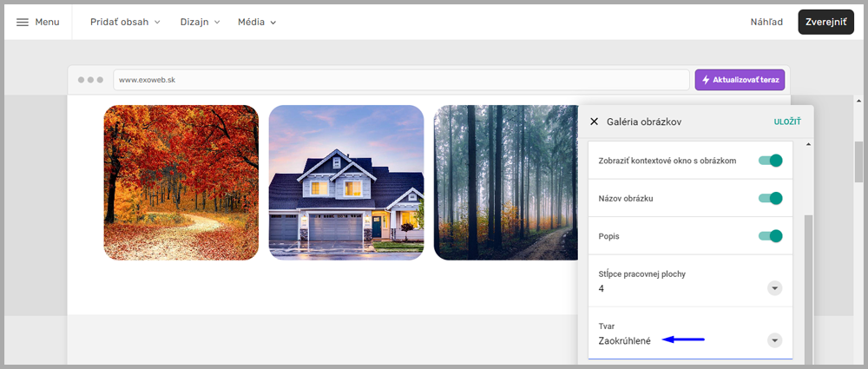Select the house image thumbnail
The image size is (868, 369).
[x=345, y=182]
